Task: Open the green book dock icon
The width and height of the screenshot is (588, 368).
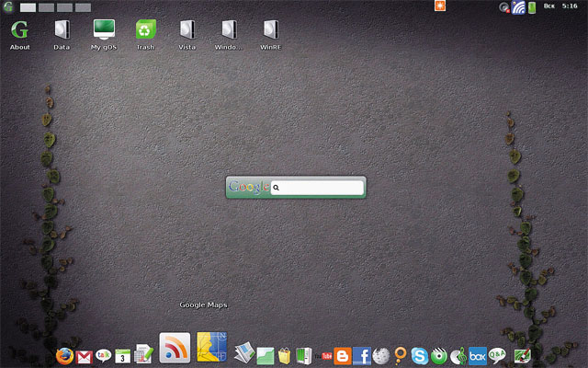Action: click(304, 356)
